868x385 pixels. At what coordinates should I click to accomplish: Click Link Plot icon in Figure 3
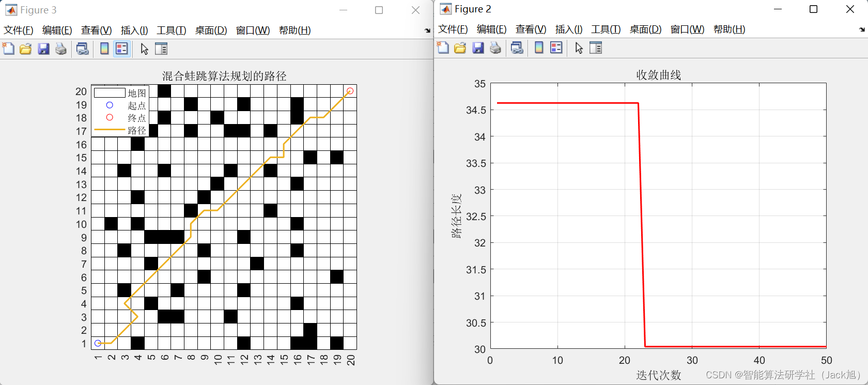coord(82,49)
